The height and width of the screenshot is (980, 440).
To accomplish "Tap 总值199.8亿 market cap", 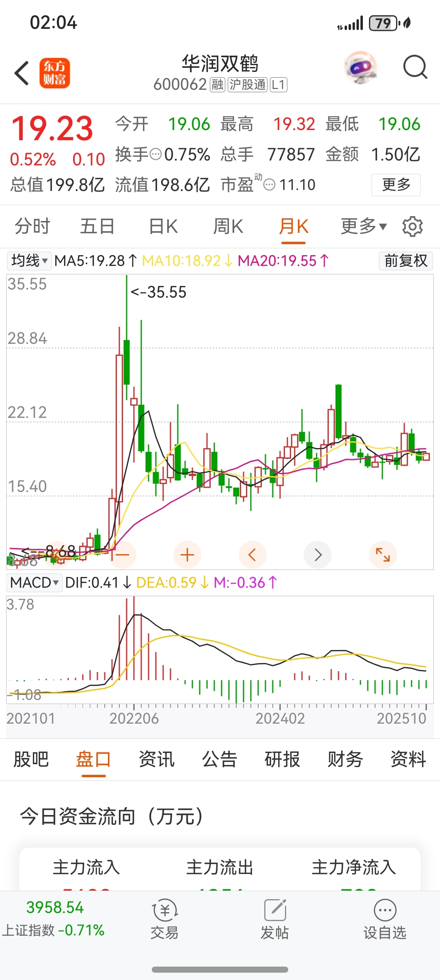I will click(x=57, y=185).
